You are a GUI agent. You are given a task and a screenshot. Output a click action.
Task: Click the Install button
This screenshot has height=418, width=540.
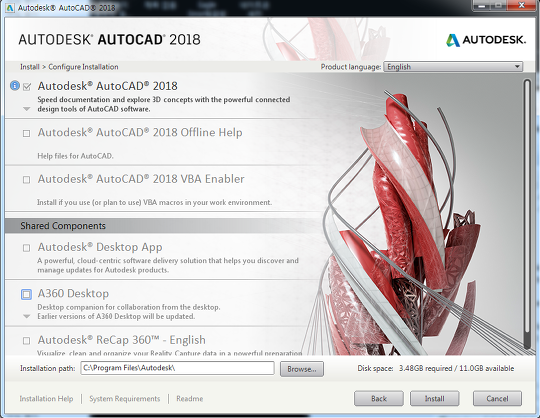(x=435, y=398)
